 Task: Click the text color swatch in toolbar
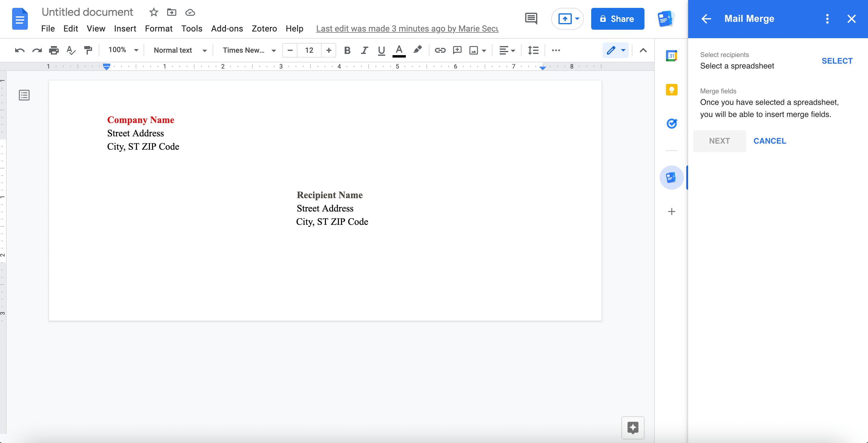tap(399, 51)
